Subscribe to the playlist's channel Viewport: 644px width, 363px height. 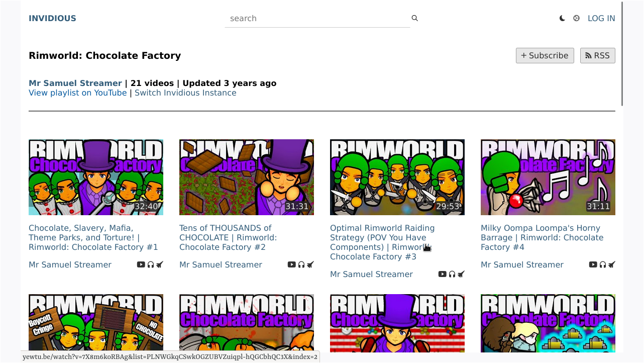point(545,56)
